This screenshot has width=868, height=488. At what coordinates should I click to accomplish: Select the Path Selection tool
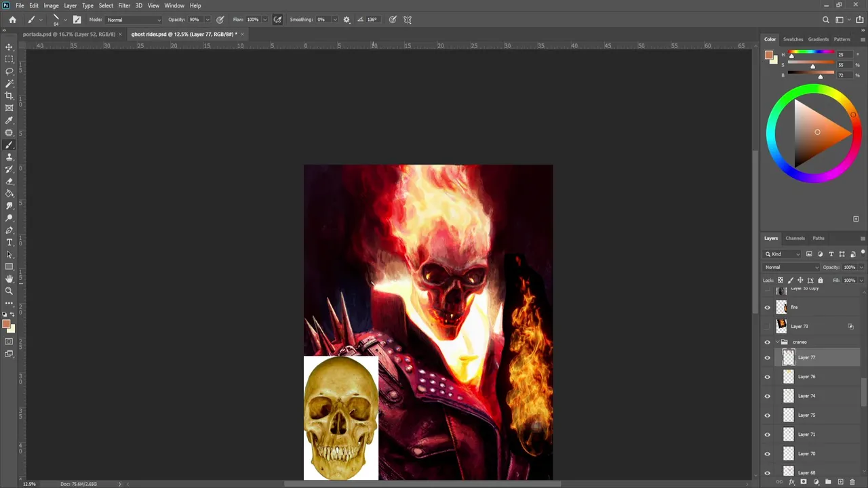click(x=9, y=254)
